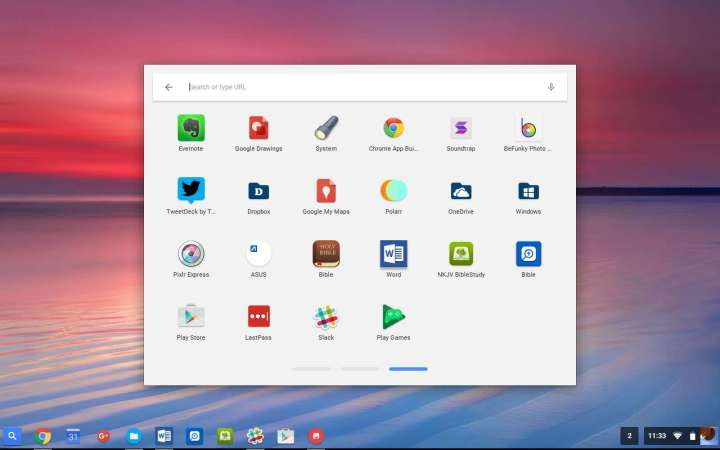Image resolution: width=720 pixels, height=450 pixels.
Task: Click the battery status icon
Action: 692,436
